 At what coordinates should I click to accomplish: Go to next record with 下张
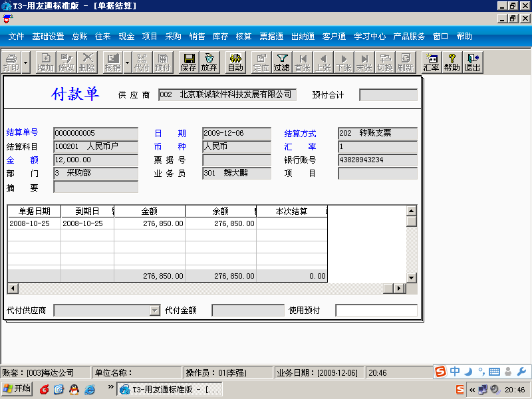coord(343,62)
